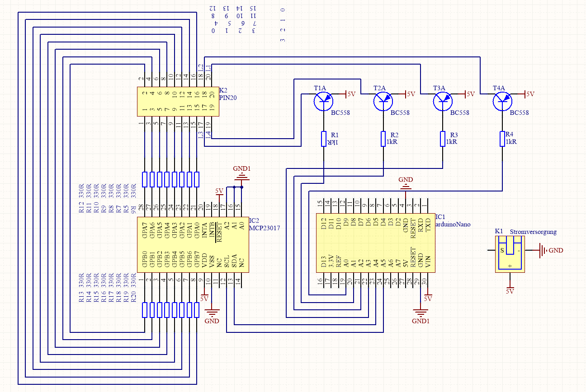Select resistor R4 under T4A
This screenshot has height=392, width=586.
502,139
